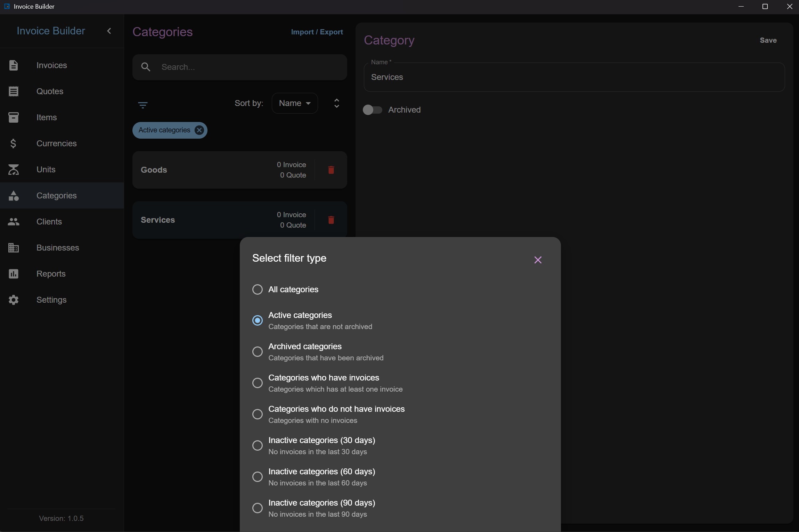
Task: Choose Categories who have invoices
Action: (x=257, y=383)
